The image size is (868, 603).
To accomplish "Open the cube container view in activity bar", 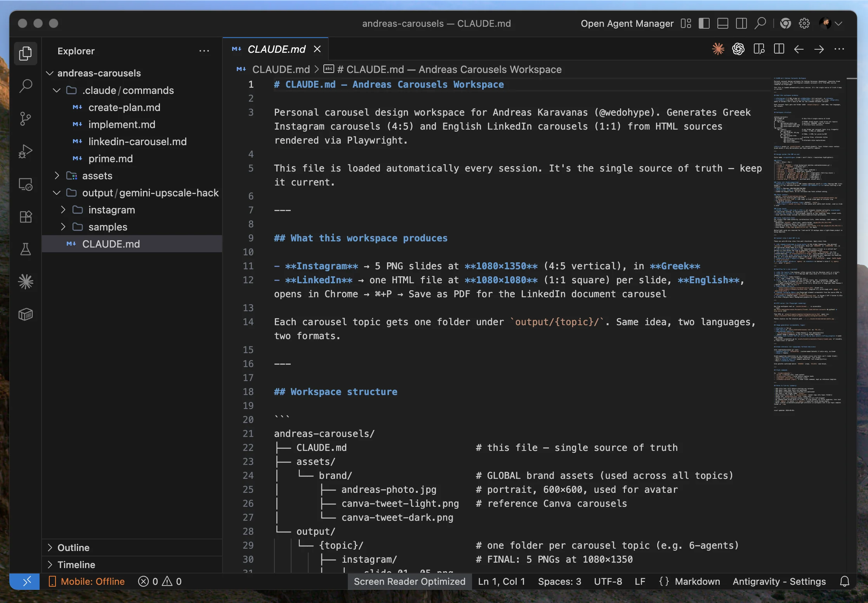I will click(26, 314).
